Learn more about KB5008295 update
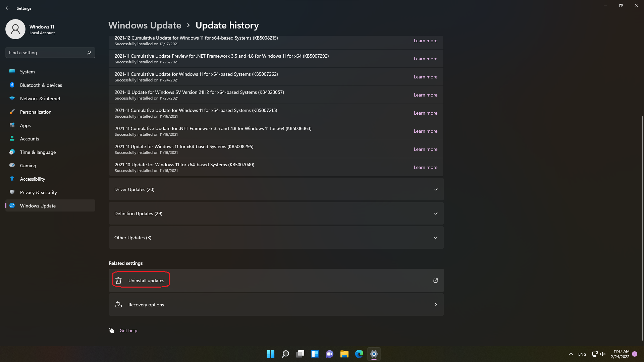Viewport: 644px width, 362px height. (425, 149)
